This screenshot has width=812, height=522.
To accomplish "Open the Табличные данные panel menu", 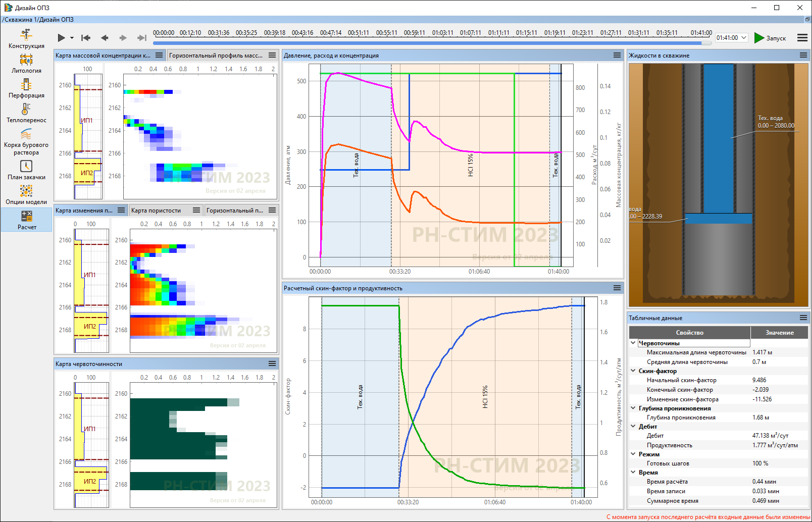I will pos(803,318).
